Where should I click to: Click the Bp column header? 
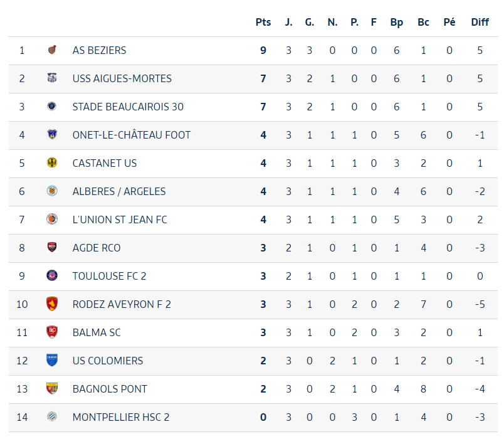(x=397, y=22)
